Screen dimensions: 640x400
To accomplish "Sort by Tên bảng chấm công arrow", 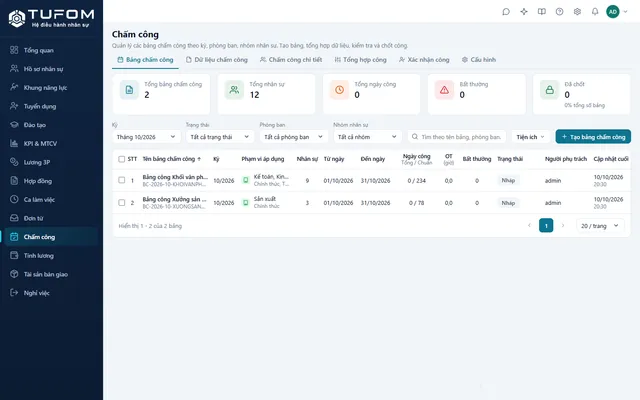I will [x=199, y=159].
